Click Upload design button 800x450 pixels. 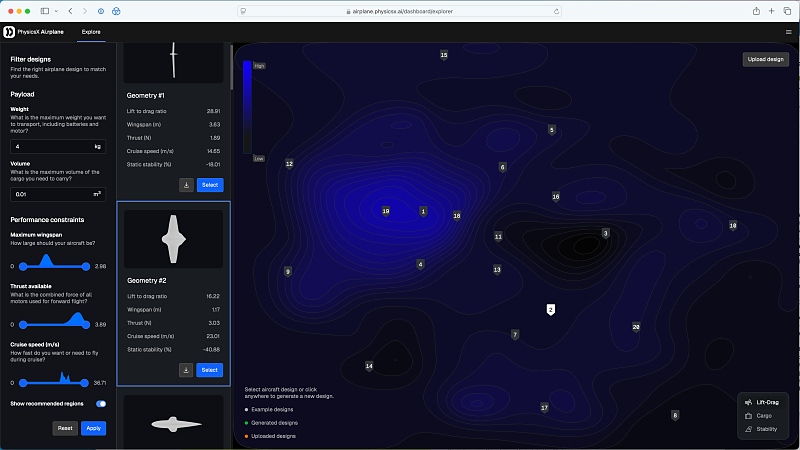(x=765, y=59)
